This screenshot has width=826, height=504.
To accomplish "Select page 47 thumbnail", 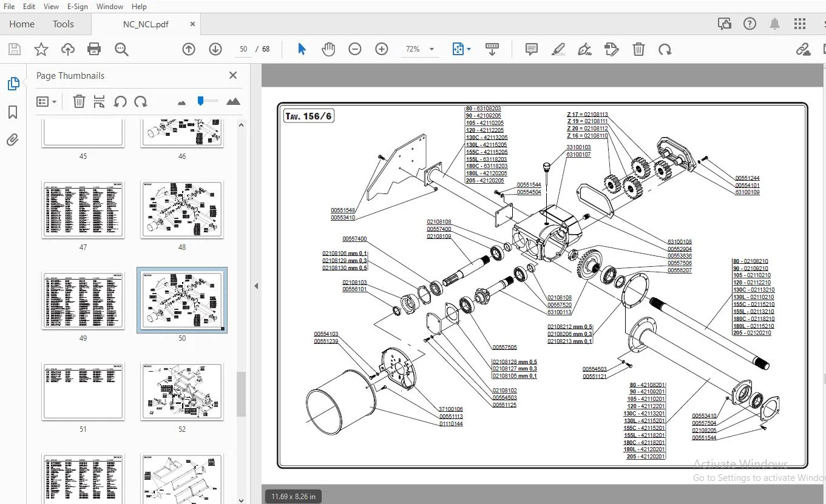I will [83, 210].
